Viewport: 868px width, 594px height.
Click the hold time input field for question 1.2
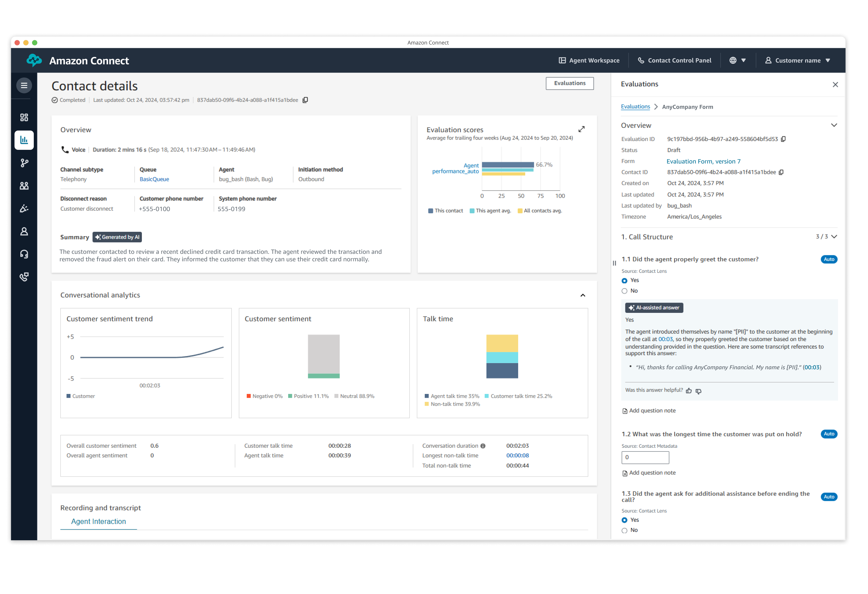645,457
